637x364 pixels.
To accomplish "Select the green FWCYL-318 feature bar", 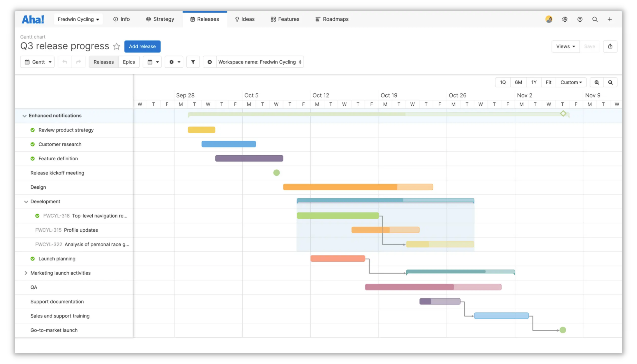I will [x=338, y=215].
